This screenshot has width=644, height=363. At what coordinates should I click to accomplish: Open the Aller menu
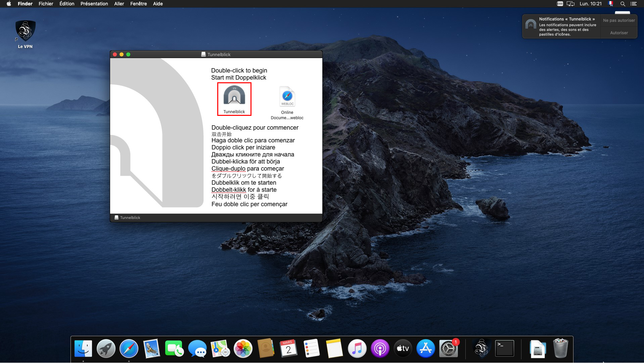[119, 4]
